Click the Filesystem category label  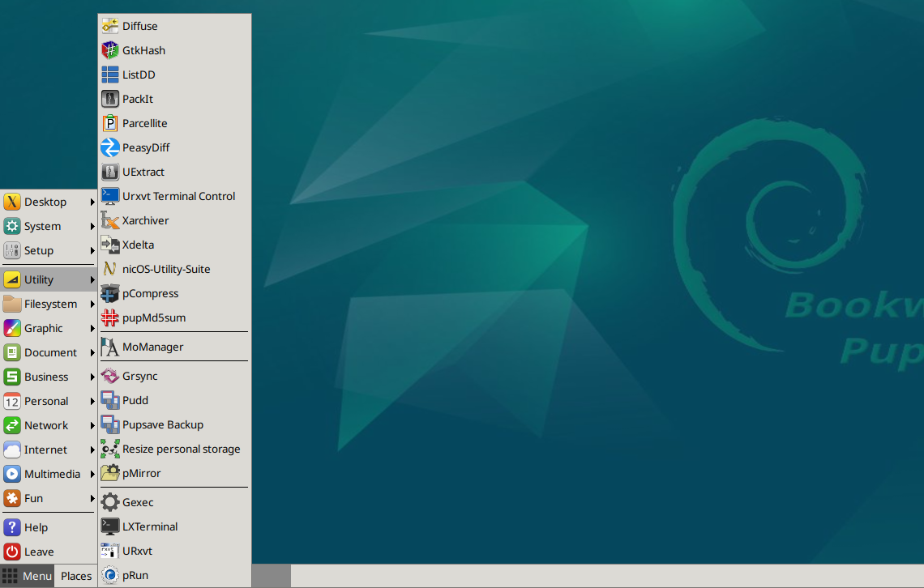(x=51, y=305)
